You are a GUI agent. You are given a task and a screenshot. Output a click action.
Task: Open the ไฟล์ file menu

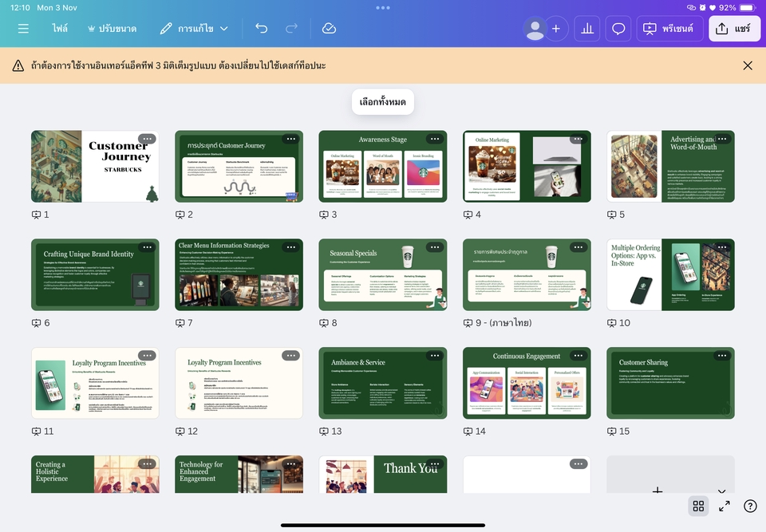coord(60,29)
